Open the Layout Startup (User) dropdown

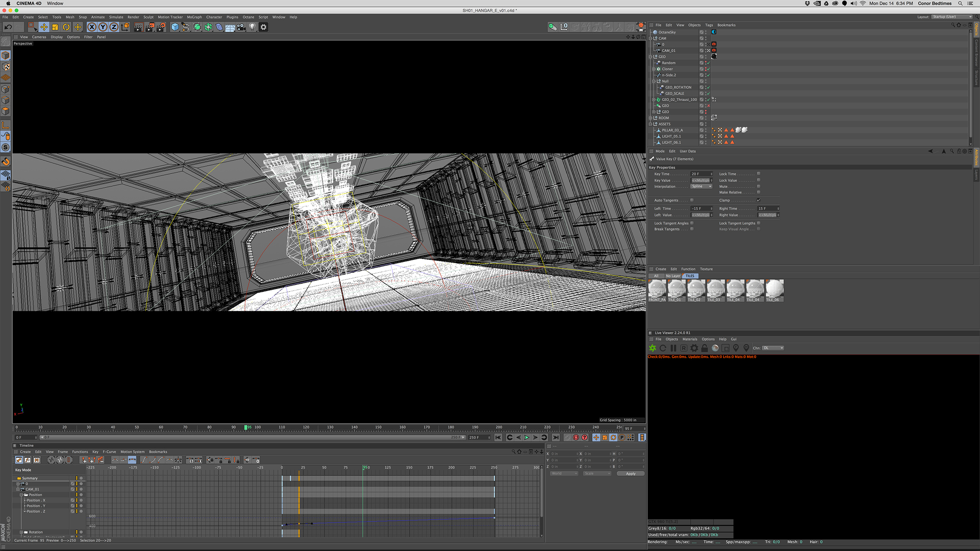coord(952,17)
